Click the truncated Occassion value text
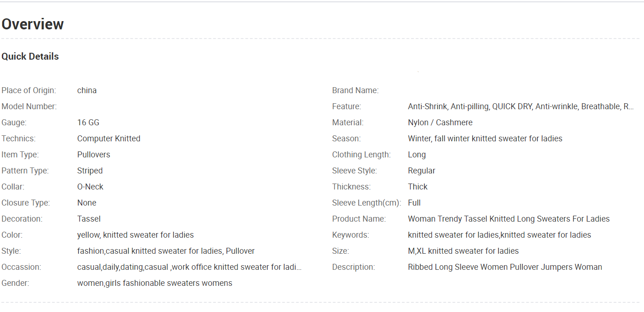 click(189, 267)
